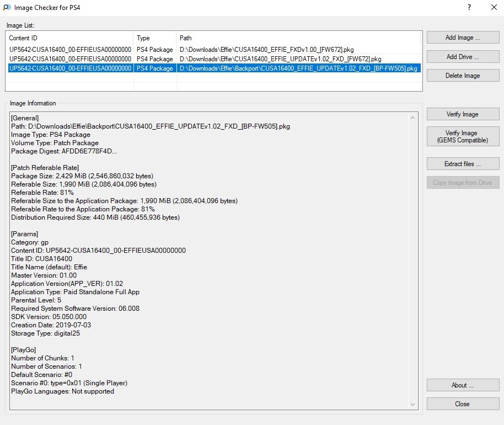Viewport: 504px width, 425px height.
Task: Click 'Referable Size: 1,990 MiB' line
Action: click(84, 184)
